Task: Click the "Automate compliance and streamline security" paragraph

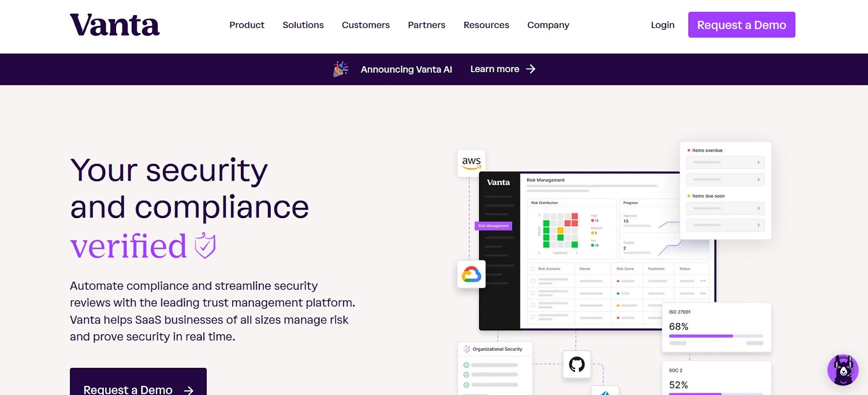Action: point(213,311)
